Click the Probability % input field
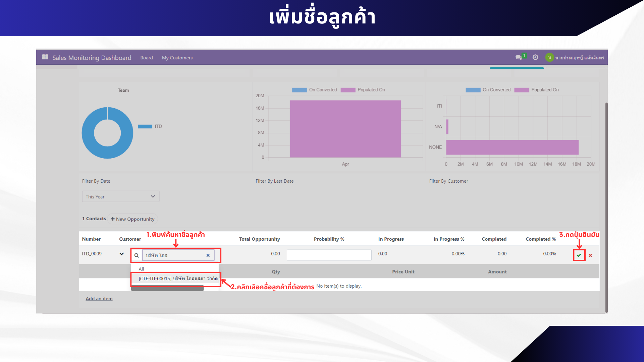644x362 pixels. pyautogui.click(x=329, y=255)
